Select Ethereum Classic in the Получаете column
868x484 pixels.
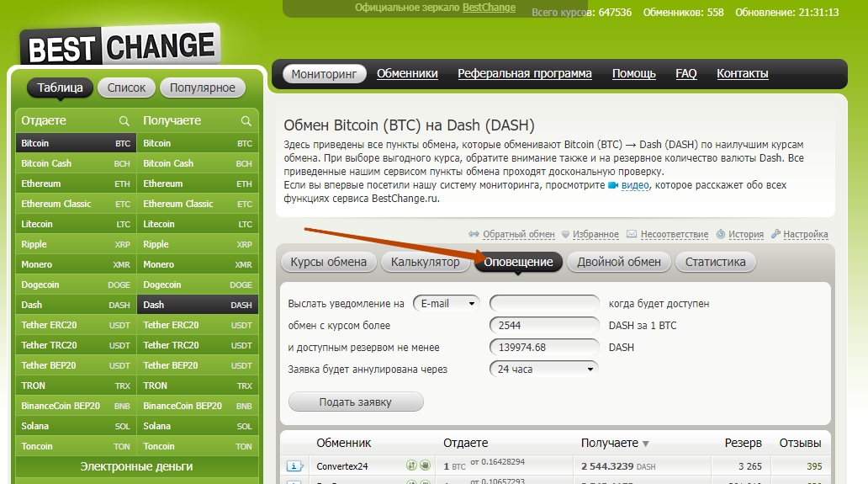pos(198,204)
